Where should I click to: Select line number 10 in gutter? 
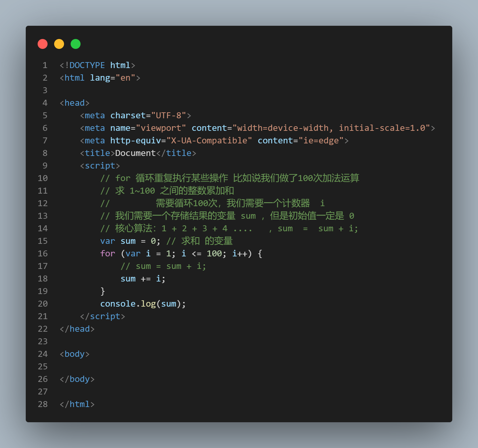tap(43, 178)
